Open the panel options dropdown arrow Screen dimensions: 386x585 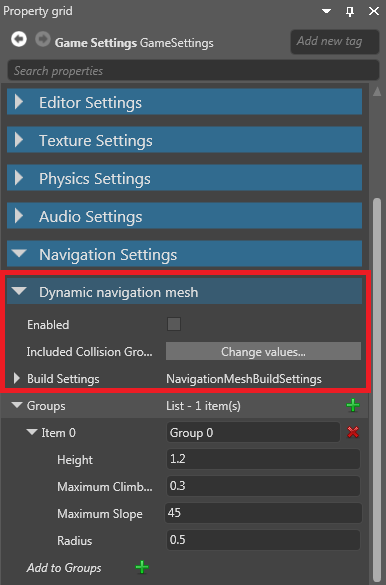[x=326, y=11]
